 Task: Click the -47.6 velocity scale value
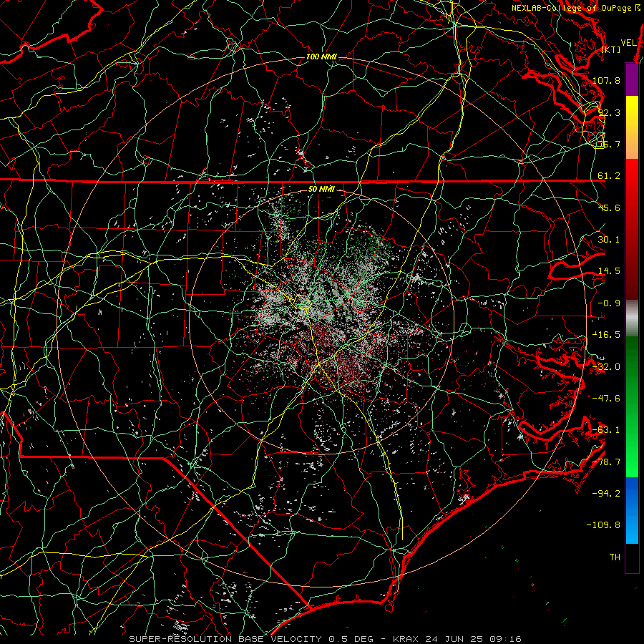pos(606,399)
